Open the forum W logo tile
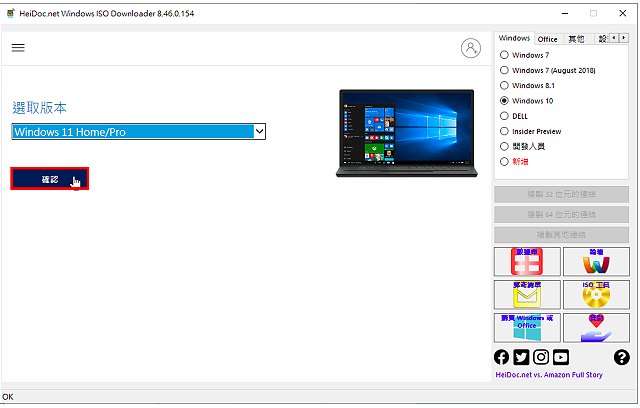Screen dimensions: 640x408 click(596, 262)
